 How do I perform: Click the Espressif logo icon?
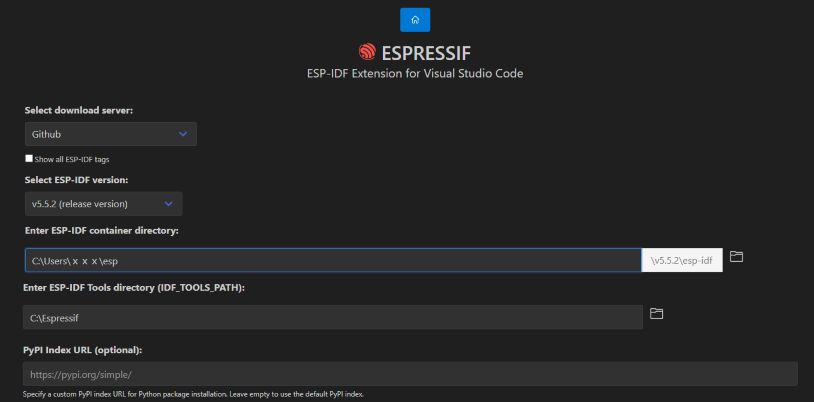pyautogui.click(x=366, y=52)
